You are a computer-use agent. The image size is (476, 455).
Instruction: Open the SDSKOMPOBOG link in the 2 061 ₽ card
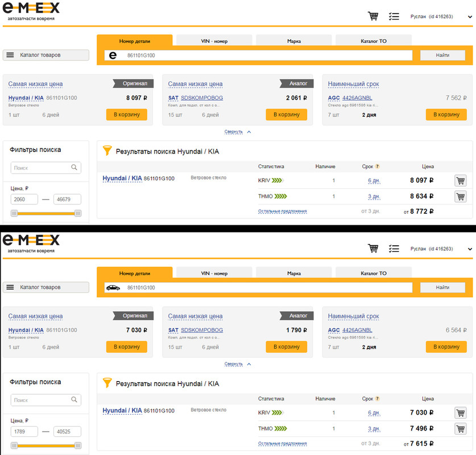point(202,98)
